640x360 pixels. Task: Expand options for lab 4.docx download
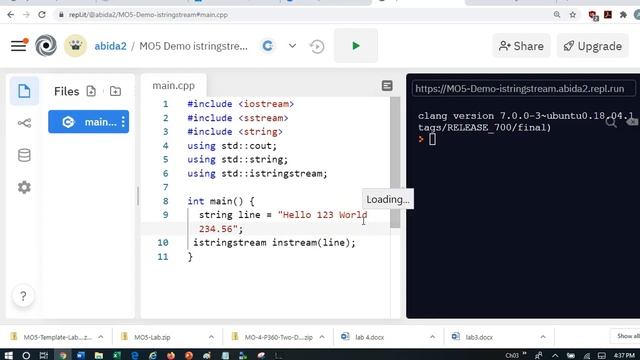tap(432, 337)
